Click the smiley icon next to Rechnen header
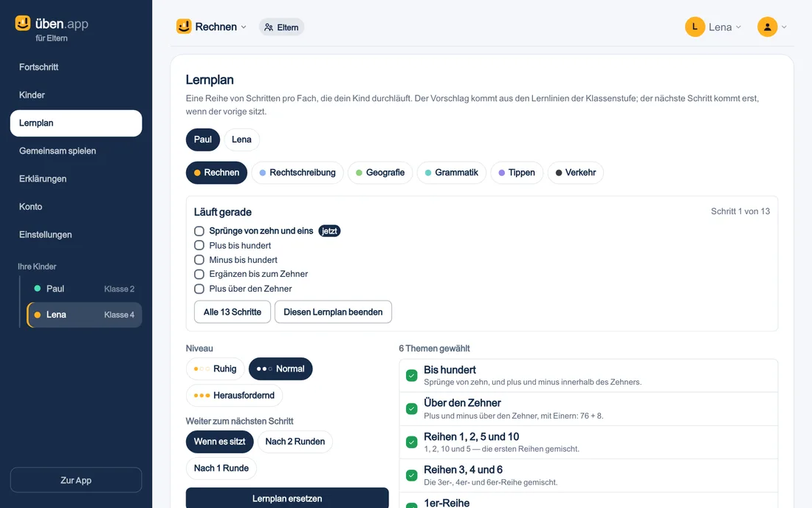Viewport: 812px width, 508px height. tap(184, 27)
